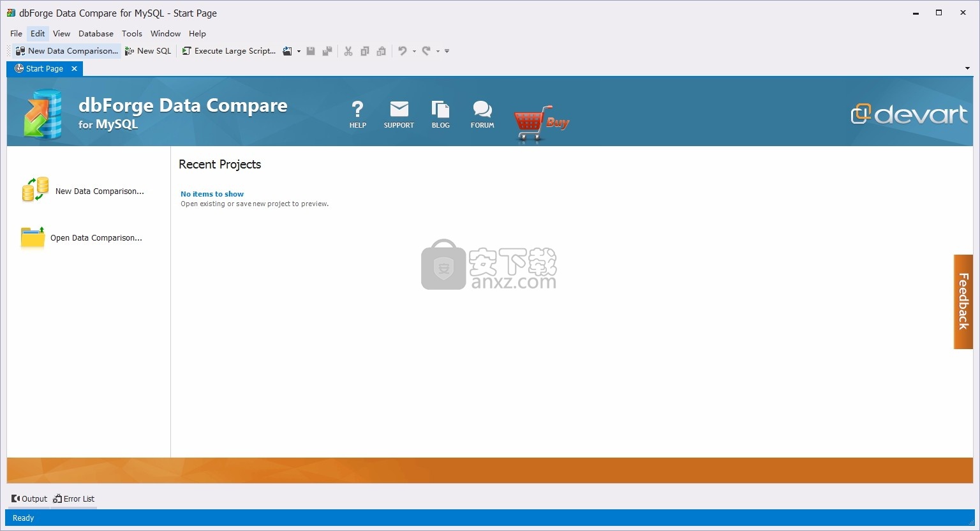Open the Database menu
The image size is (980, 531).
point(96,34)
